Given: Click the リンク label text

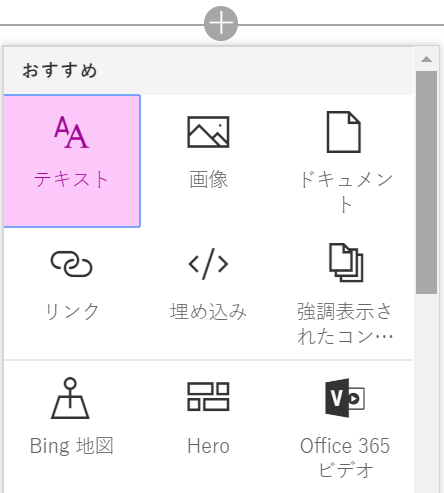Looking at the screenshot, I should pyautogui.click(x=72, y=311).
